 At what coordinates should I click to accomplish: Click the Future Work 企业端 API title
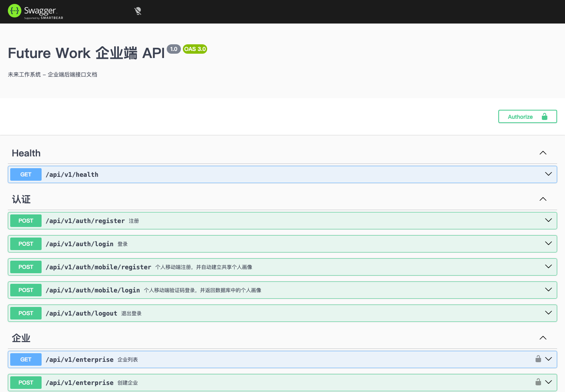pos(86,53)
